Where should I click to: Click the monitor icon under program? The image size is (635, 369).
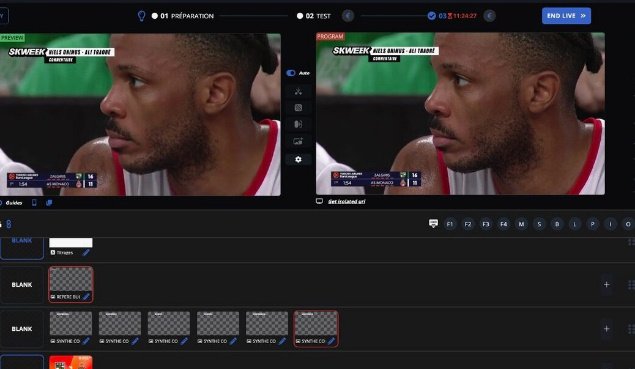tap(320, 201)
